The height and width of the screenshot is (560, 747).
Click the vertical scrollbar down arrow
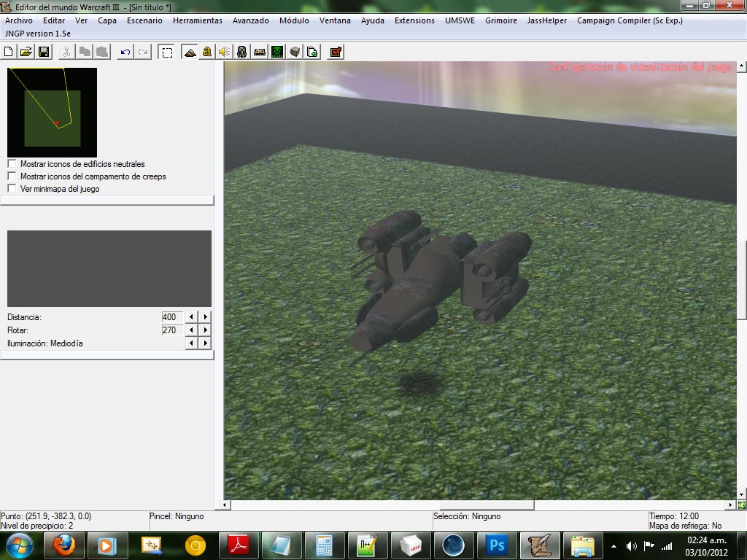[741, 495]
